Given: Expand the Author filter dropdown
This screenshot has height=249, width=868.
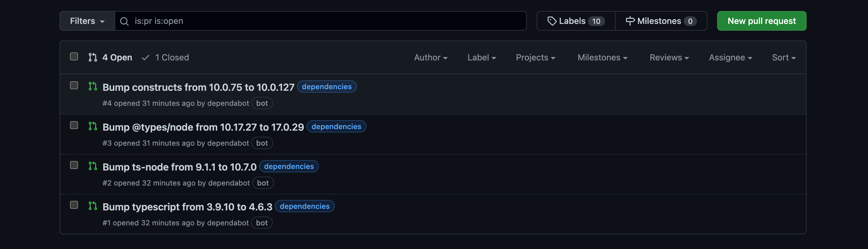Looking at the screenshot, I should [x=431, y=58].
